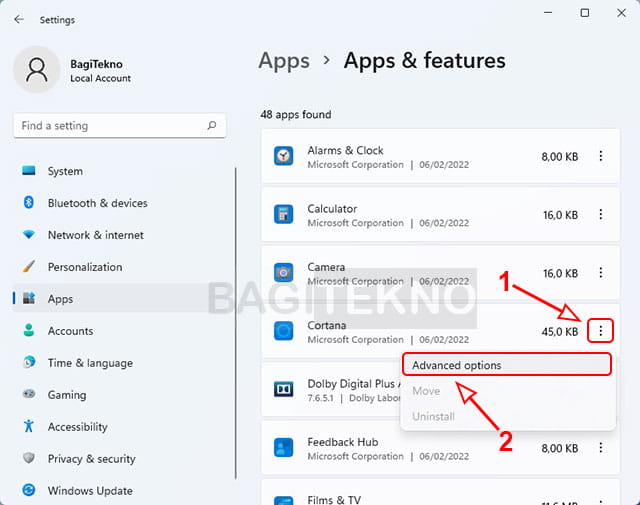
Task: Open the Personalization paintbrush icon
Action: coord(29,267)
